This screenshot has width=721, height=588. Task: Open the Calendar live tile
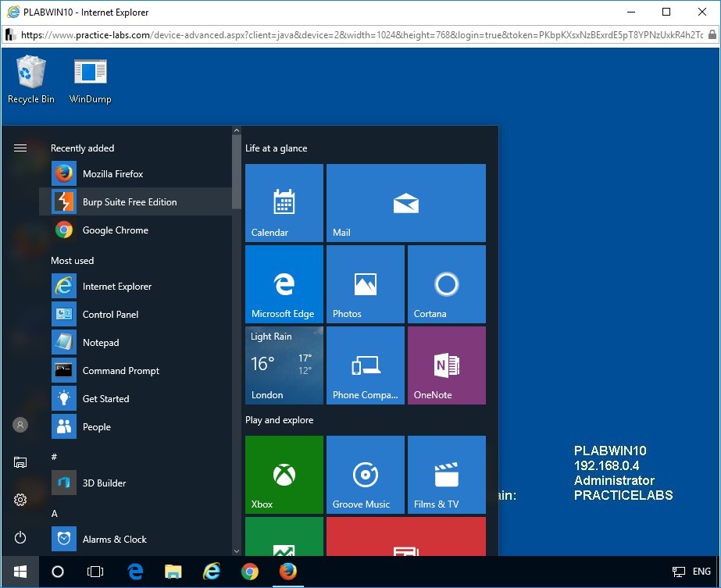(x=284, y=203)
